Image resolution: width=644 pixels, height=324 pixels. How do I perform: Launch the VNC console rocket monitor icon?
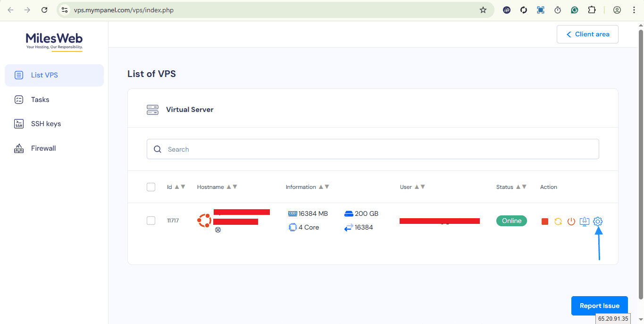[x=585, y=221]
